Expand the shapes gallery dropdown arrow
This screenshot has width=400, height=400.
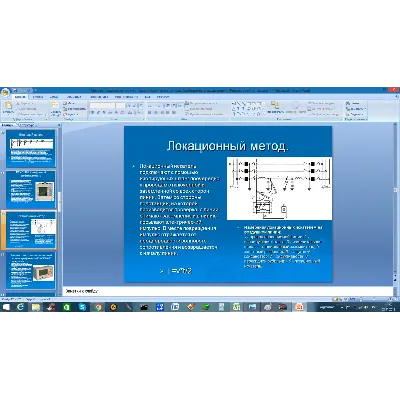pyautogui.click(x=263, y=114)
